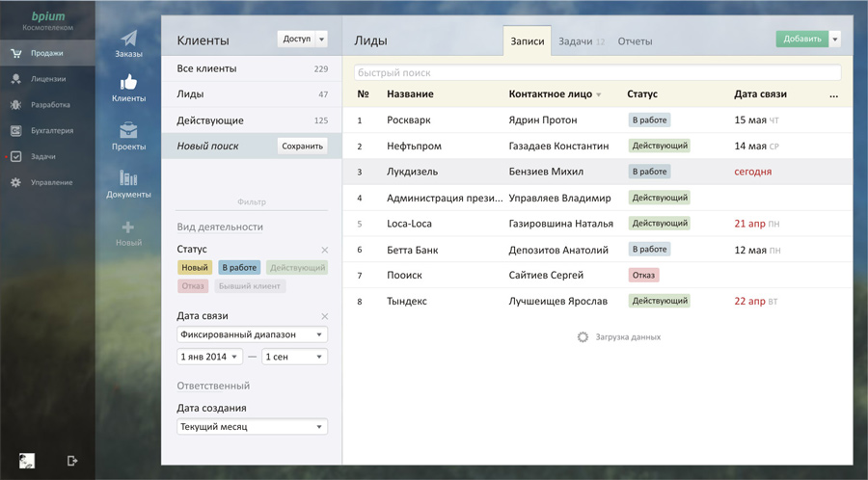The height and width of the screenshot is (480, 868).
Task: Click the быстрый поиск search field
Action: pyautogui.click(x=597, y=73)
